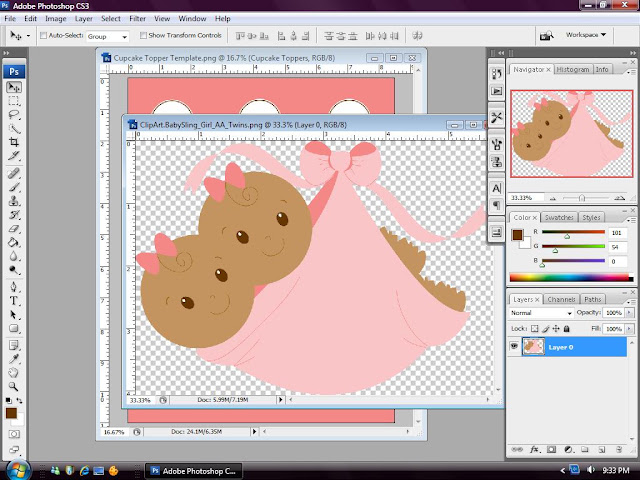Viewport: 640px width, 480px height.
Task: Select the Clone Stamp tool
Action: (14, 201)
